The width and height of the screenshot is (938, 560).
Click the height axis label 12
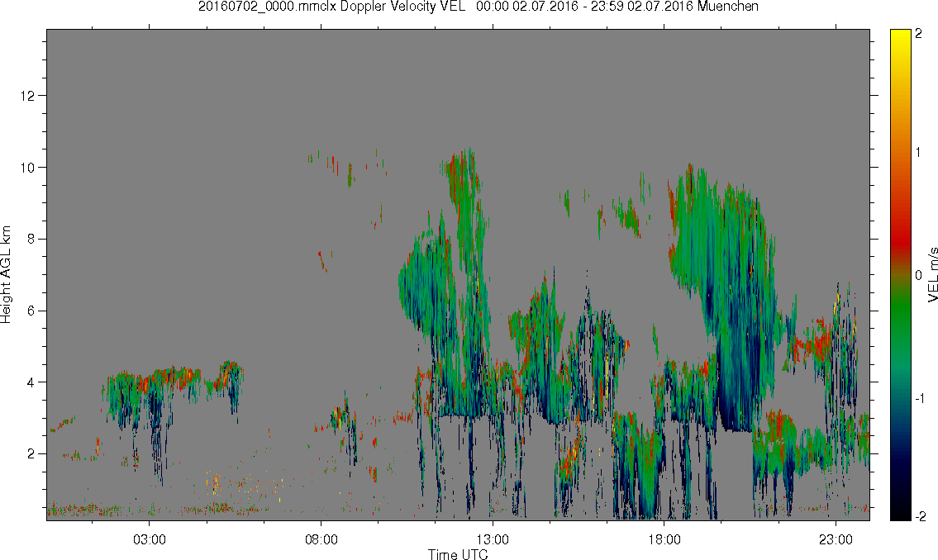pos(27,96)
